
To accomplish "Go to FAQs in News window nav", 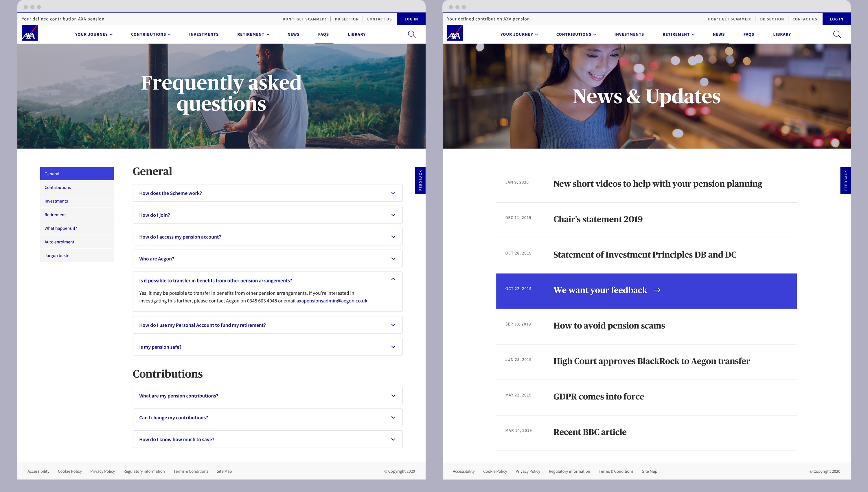I will coord(749,34).
